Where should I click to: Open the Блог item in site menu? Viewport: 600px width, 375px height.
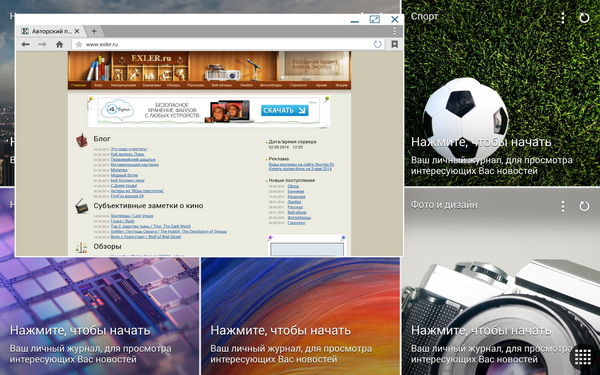[x=99, y=85]
